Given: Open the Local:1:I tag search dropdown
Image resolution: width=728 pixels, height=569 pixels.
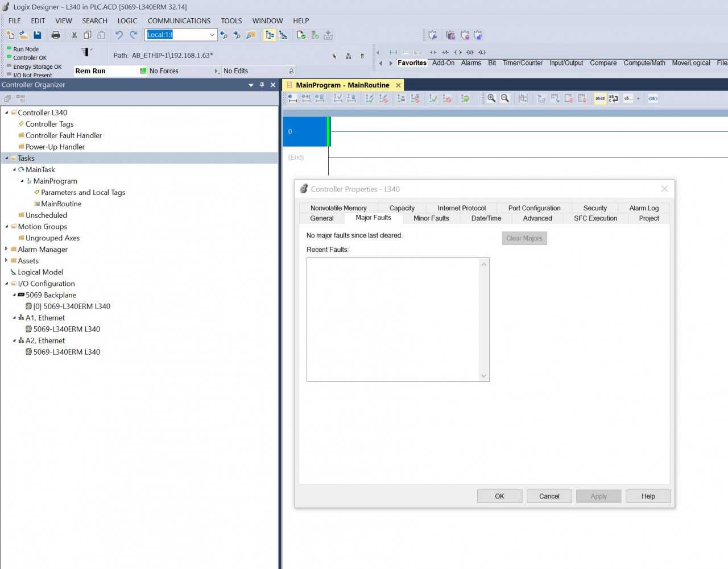Looking at the screenshot, I should pos(212,35).
